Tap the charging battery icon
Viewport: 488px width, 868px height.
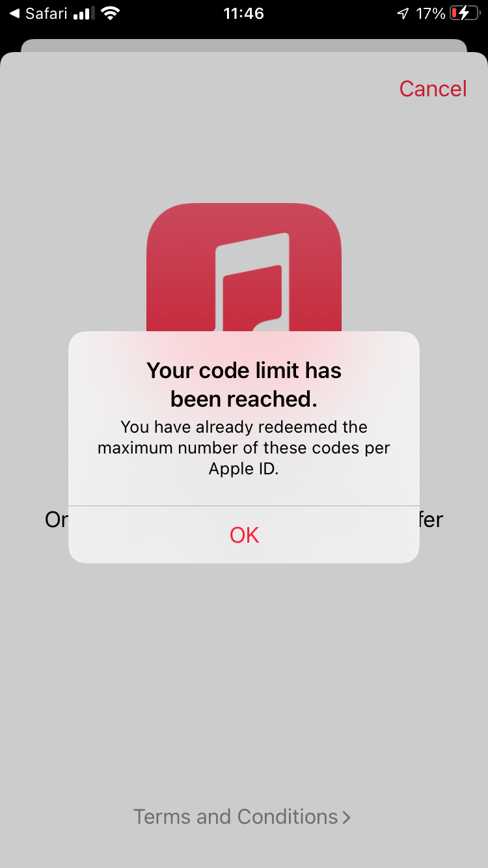tap(465, 14)
